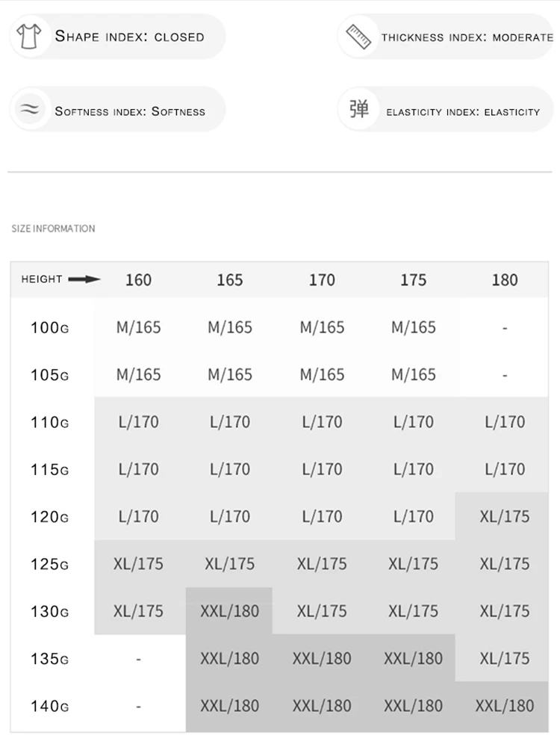Viewport: 560px width, 747px height.
Task: Click the Softness index: Softness label
Action: (130, 111)
